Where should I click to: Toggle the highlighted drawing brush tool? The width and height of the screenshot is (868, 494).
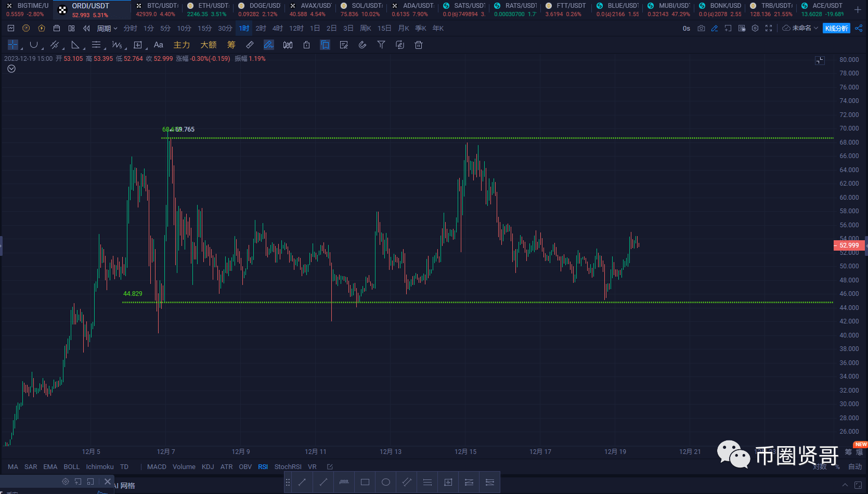pyautogui.click(x=269, y=45)
